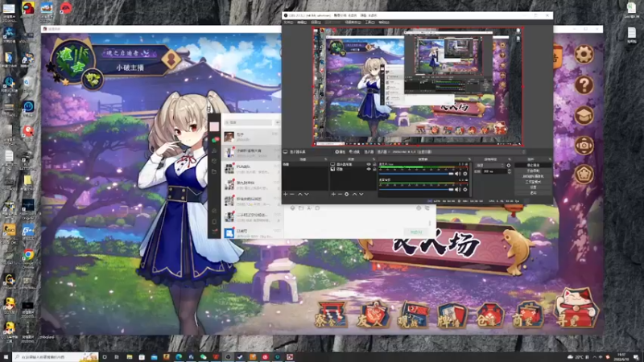Open source properties gear in sources toolbar
The width and height of the screenshot is (644, 362).
347,194
